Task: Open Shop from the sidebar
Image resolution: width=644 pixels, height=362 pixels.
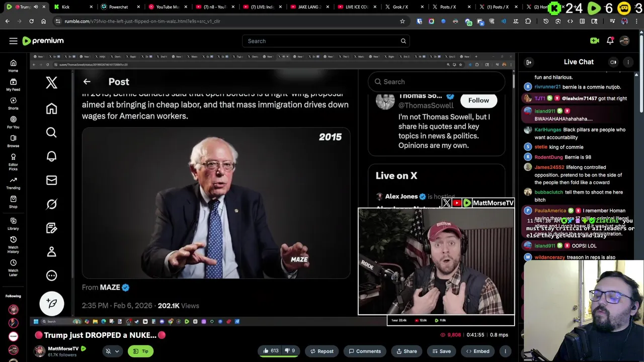Action: (13, 202)
